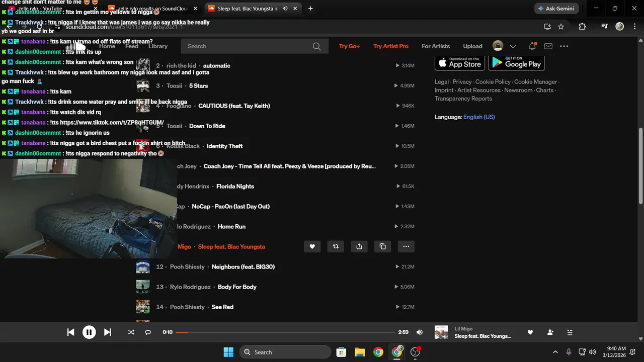Screen dimensions: 644x362
Task: Open File Explorer from taskbar
Action: click(x=359, y=352)
